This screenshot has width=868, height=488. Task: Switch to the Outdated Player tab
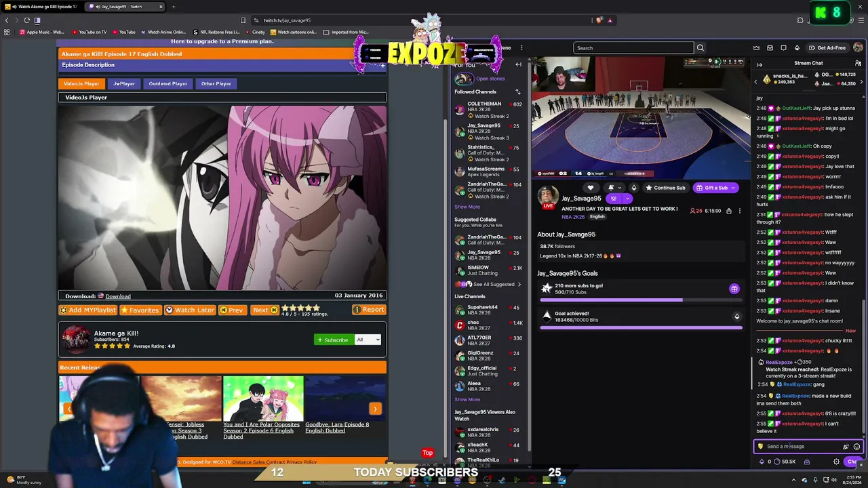[x=168, y=83]
